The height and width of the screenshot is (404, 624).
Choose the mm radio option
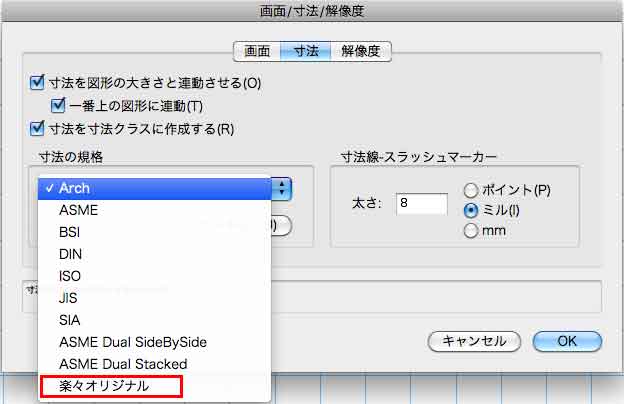coord(472,231)
